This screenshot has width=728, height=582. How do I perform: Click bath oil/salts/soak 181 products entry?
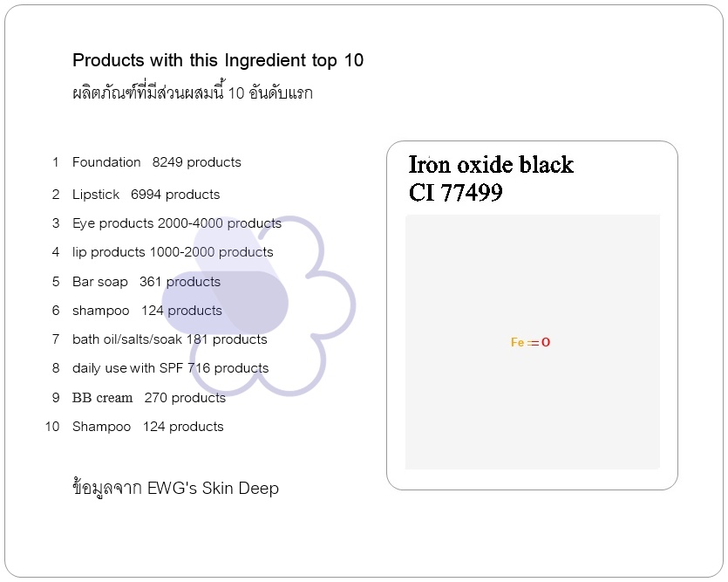pyautogui.click(x=169, y=339)
